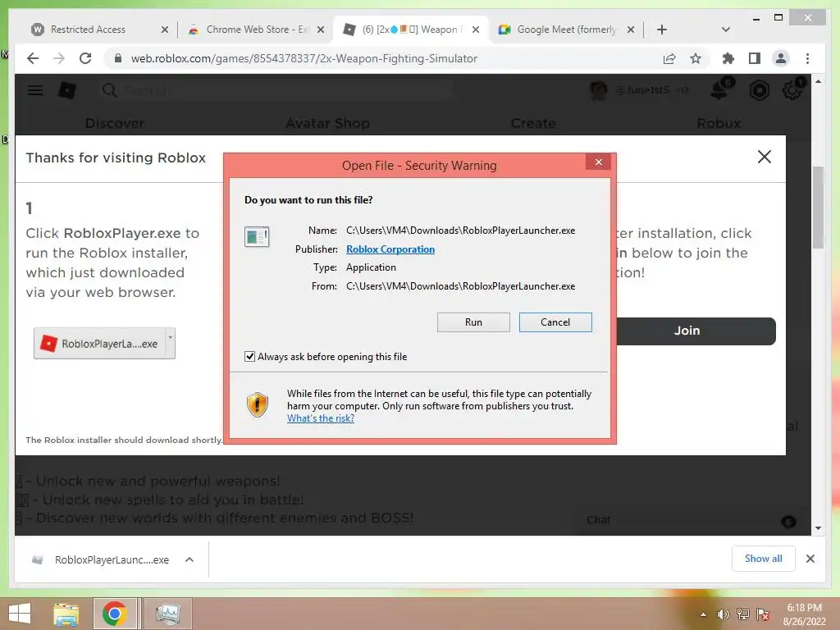Switch to the Chrome Web Store tab
This screenshot has width=840, height=630.
[x=258, y=30]
